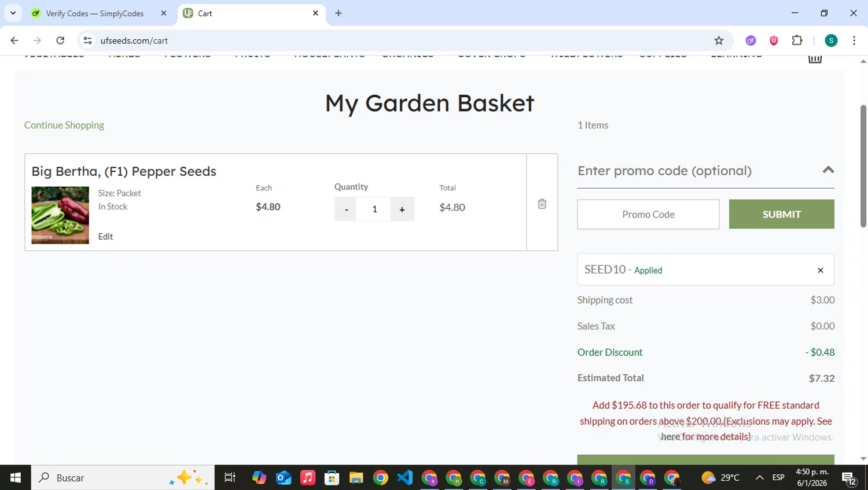The width and height of the screenshot is (868, 490).
Task: Reload the cart page
Action: [x=60, y=40]
